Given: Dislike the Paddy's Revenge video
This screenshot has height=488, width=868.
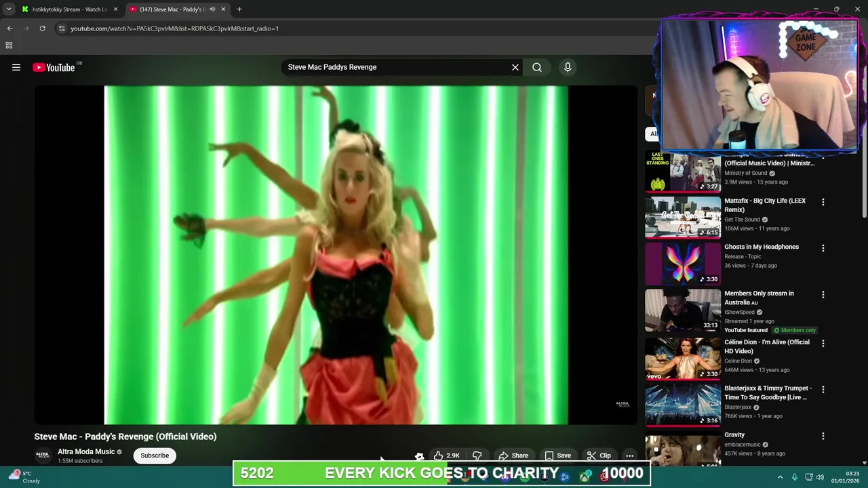Looking at the screenshot, I should [x=477, y=455].
